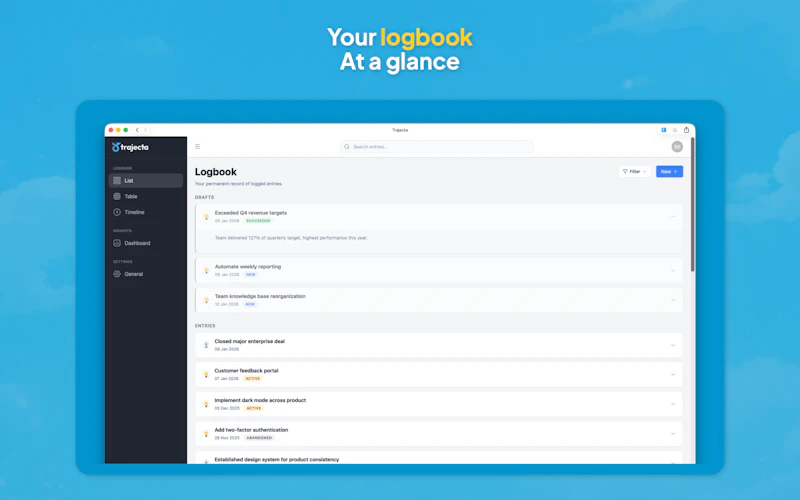The image size is (800, 500).
Task: Click the lightbulb icon on Add two-factor authentication
Action: (206, 434)
